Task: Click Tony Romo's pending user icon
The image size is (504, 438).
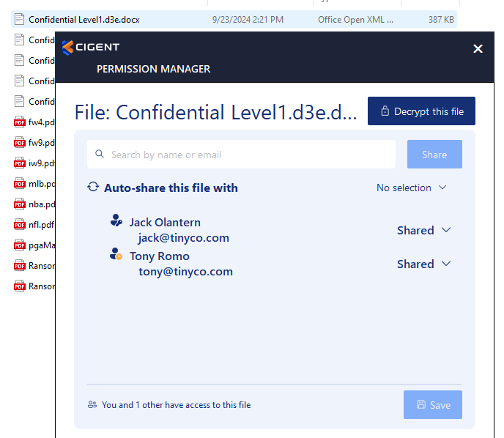Action: 116,254
